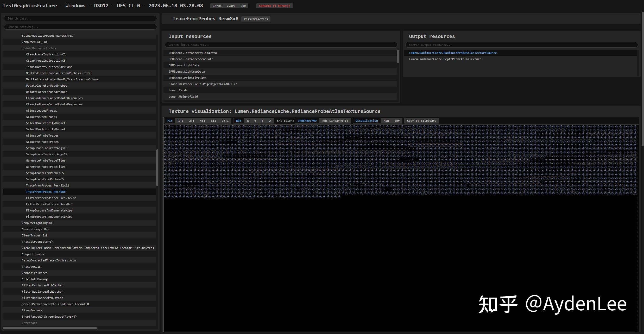Click the Search pass input field

point(80,18)
